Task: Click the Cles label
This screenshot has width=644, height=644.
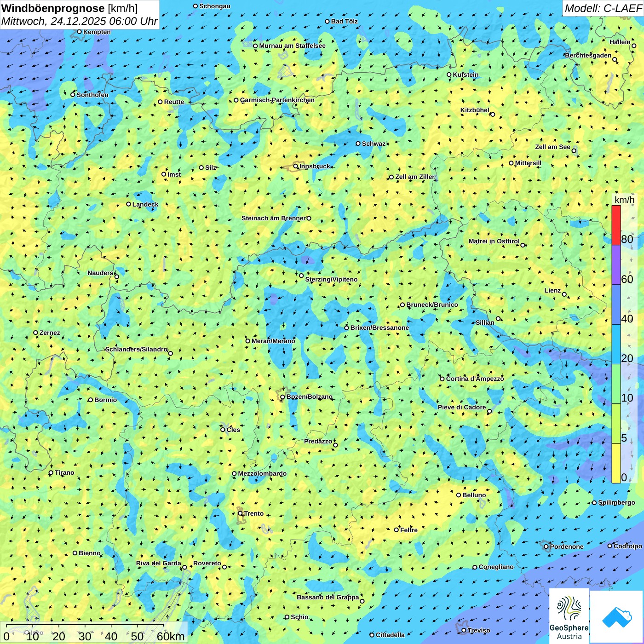Action: (x=233, y=430)
